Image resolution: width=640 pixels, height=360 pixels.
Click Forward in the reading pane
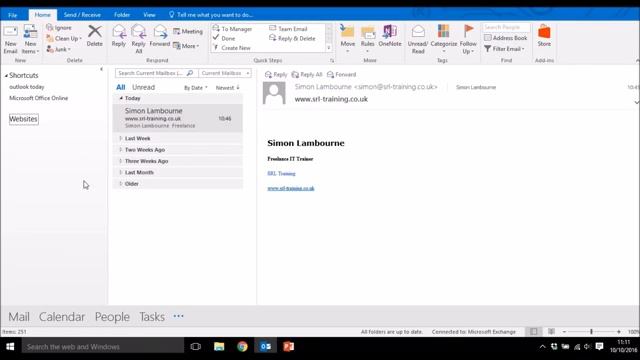342,75
